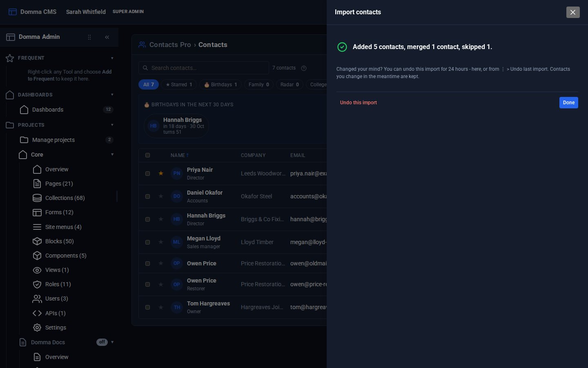
Task: Collapse the PROJECTS section arrow
Action: (112, 125)
